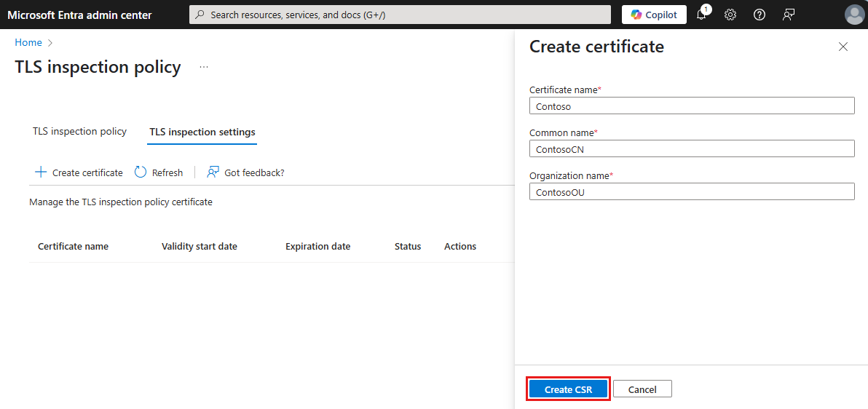
Task: Open the notifications bell icon
Action: [x=702, y=15]
